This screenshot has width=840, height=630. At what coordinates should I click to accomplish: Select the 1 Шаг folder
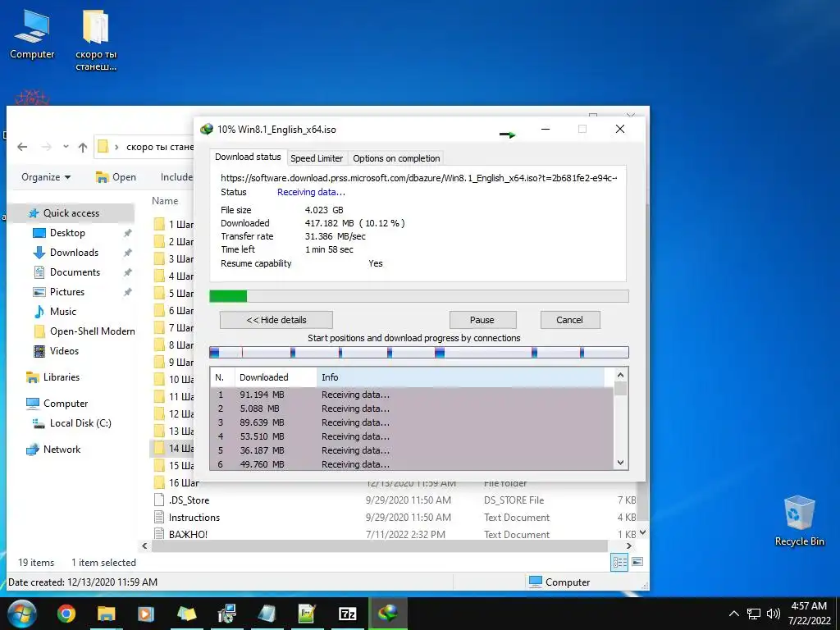click(x=174, y=225)
